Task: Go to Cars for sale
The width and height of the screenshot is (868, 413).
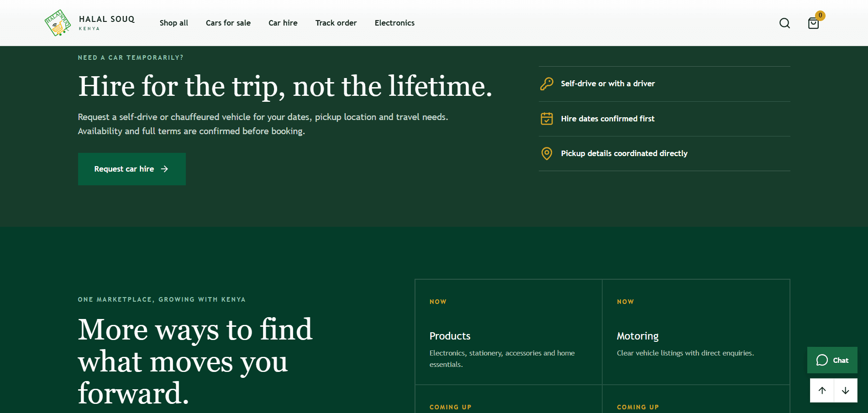Action: [x=228, y=23]
